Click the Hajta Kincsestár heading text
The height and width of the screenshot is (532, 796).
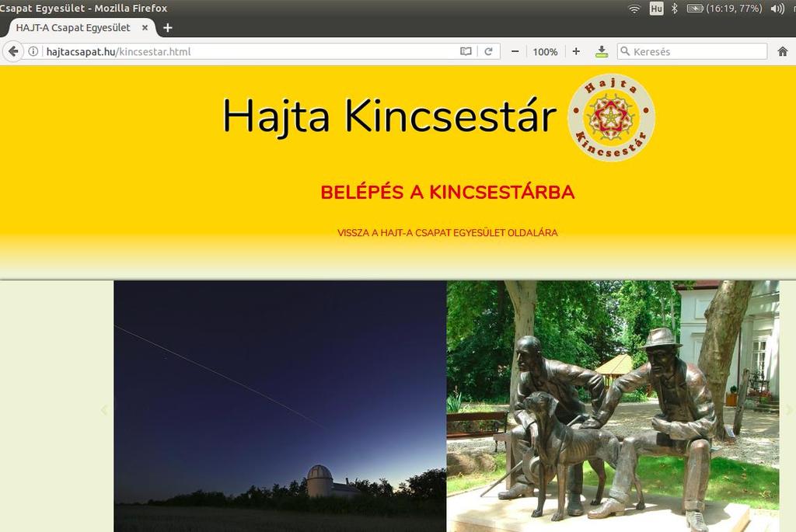[x=389, y=116]
